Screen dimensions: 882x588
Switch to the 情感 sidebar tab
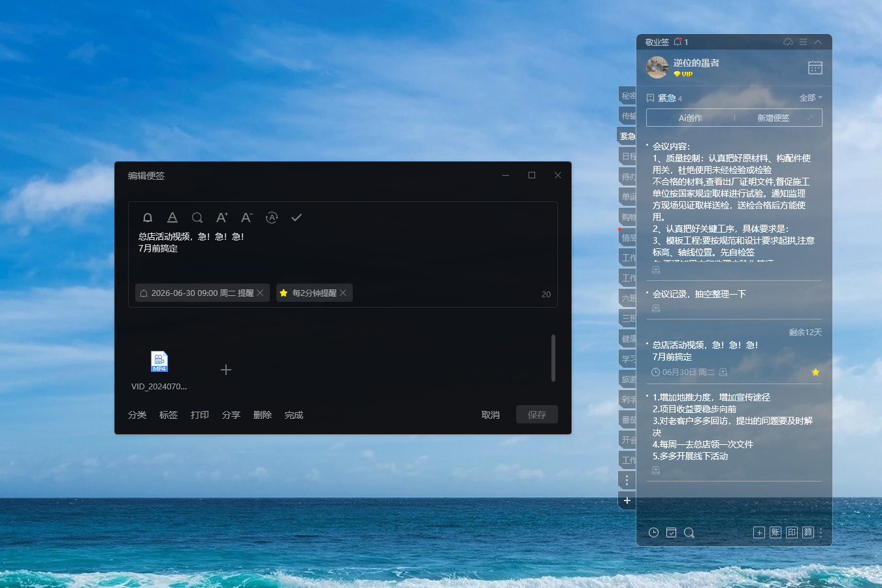(x=628, y=238)
